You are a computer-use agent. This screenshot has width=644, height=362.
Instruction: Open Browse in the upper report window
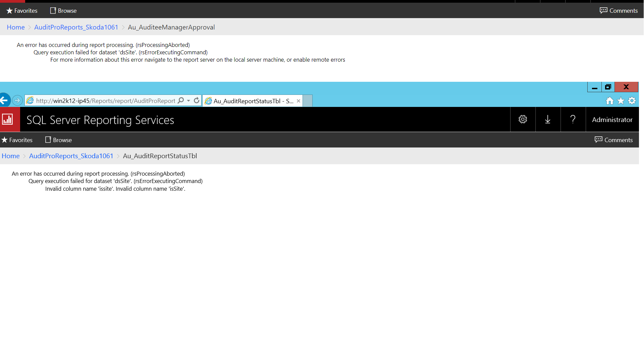tap(63, 11)
